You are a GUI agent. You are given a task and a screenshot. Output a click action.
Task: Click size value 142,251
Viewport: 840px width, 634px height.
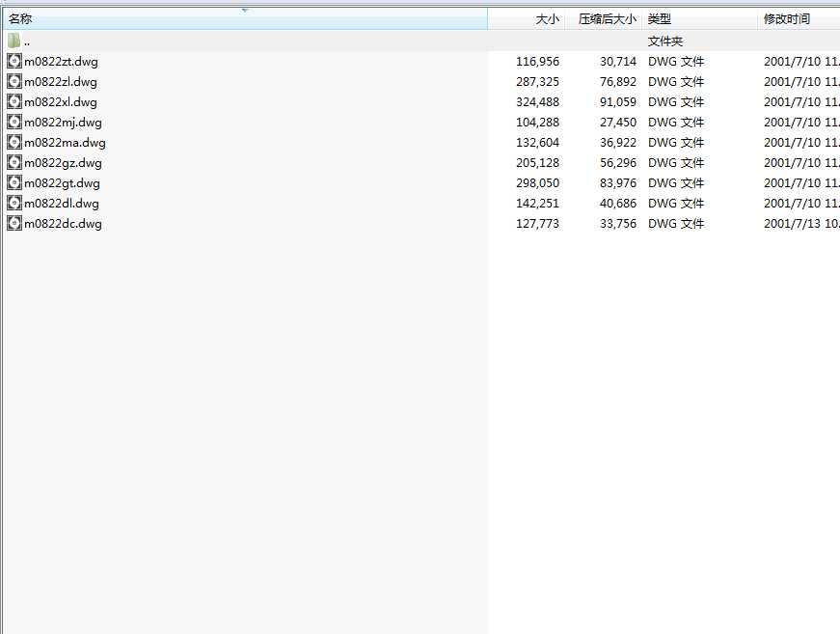537,204
